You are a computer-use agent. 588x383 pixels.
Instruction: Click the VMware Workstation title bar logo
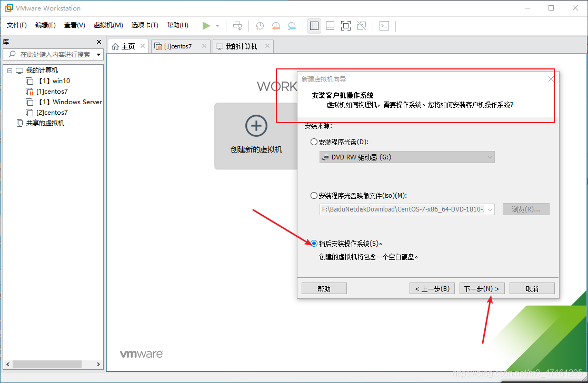tap(8, 8)
